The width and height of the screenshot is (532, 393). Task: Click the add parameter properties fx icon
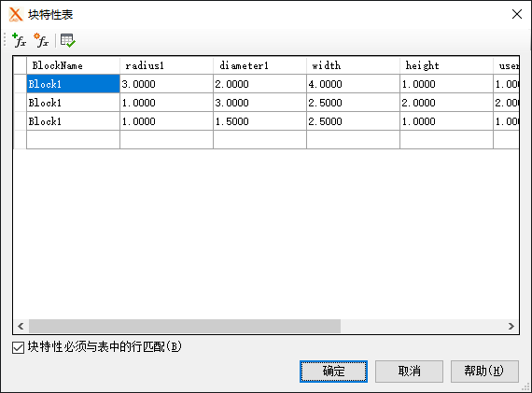click(x=19, y=40)
